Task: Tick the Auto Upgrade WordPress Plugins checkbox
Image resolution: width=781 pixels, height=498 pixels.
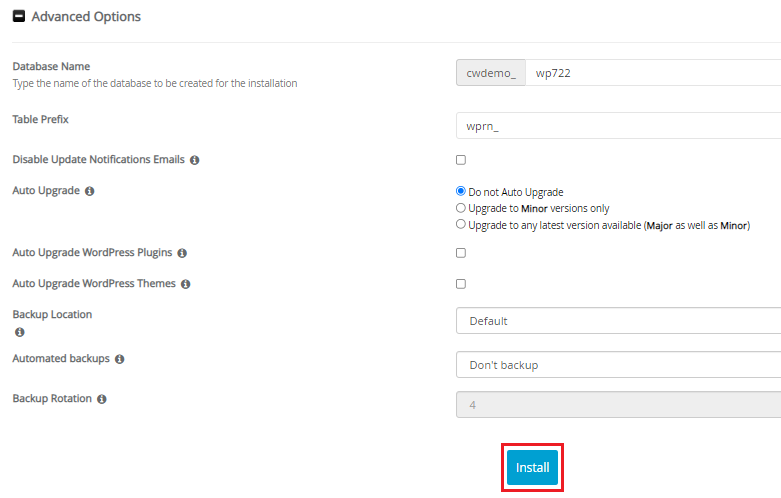Action: tap(461, 253)
